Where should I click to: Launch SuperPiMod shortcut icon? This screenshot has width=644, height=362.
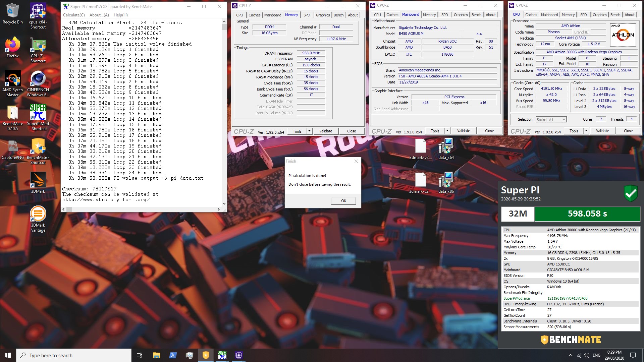coord(38,117)
